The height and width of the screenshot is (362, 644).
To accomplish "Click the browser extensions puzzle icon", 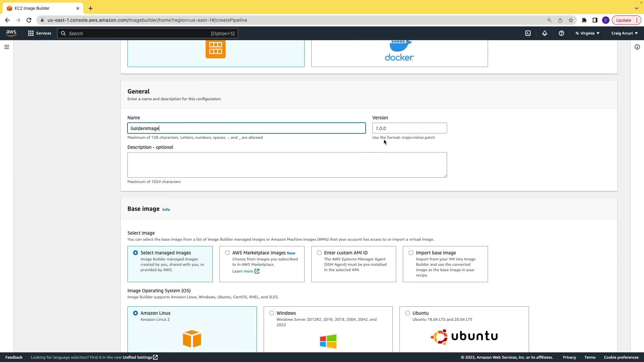I will 584,20.
